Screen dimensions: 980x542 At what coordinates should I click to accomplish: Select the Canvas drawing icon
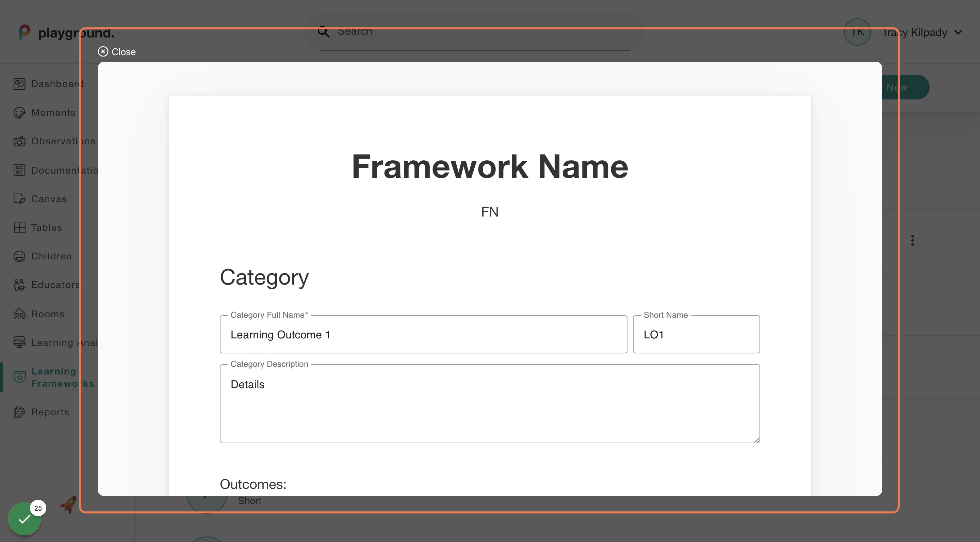(x=20, y=198)
